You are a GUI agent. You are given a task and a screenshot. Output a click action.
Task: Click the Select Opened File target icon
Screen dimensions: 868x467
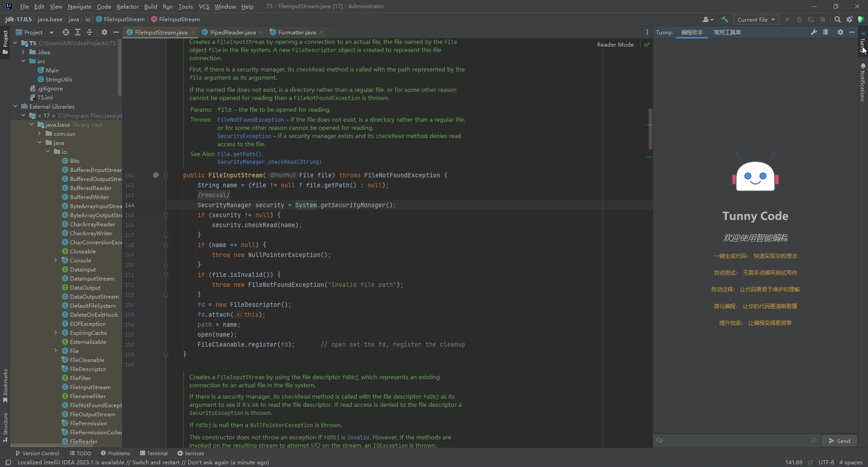pos(66,32)
